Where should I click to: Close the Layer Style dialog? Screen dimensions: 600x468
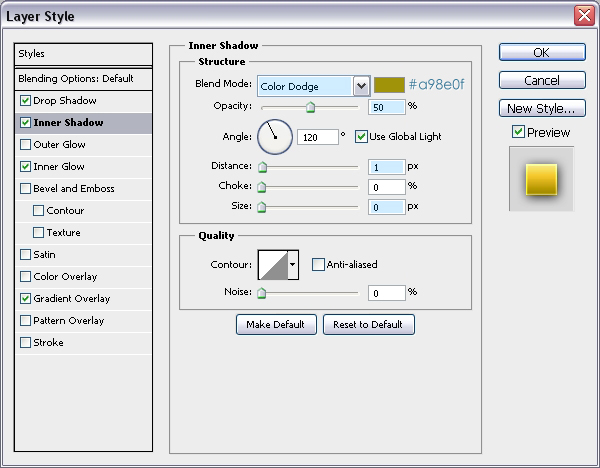[x=585, y=15]
